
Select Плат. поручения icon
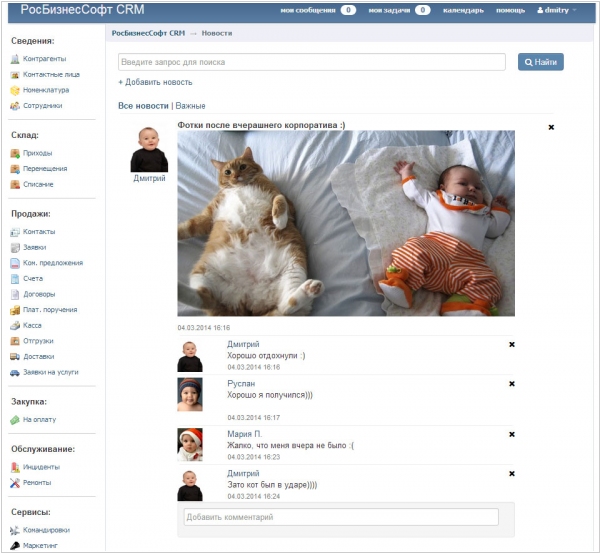click(x=15, y=310)
